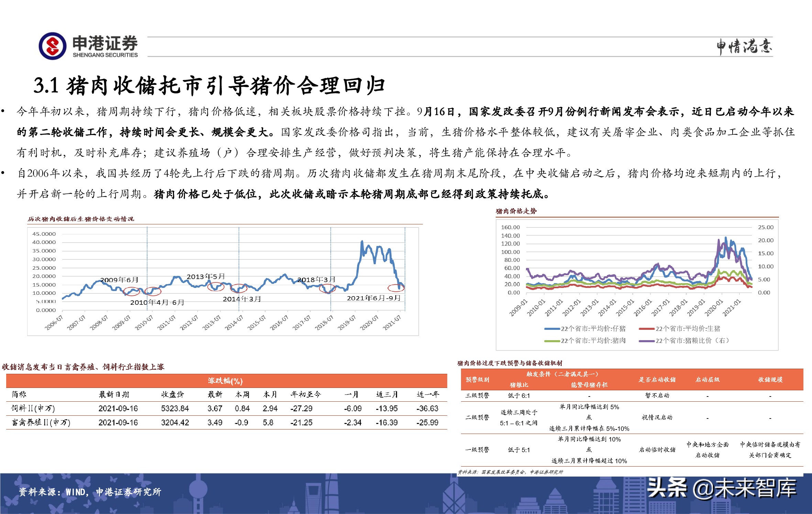The image size is (812, 514).
Task: Click the '二级预警' row label
Action: pyautogui.click(x=477, y=417)
